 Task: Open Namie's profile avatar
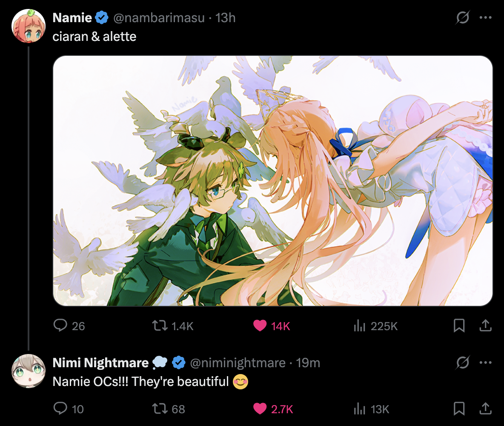coord(29,26)
